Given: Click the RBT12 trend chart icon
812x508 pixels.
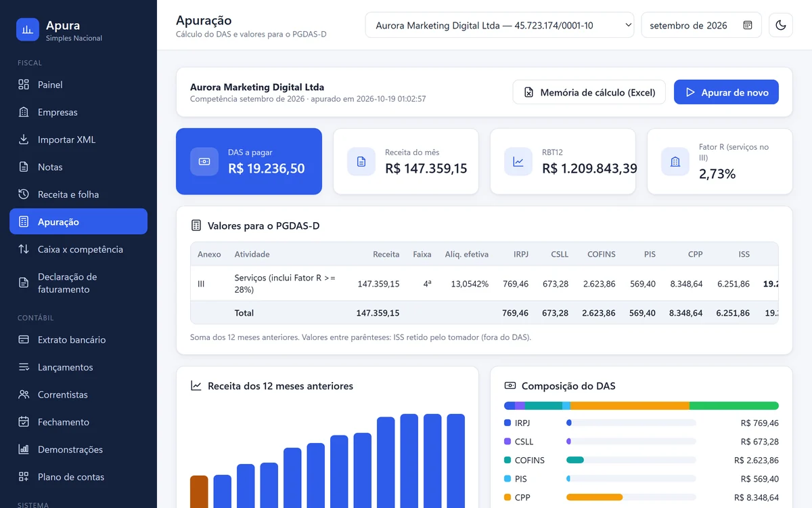Looking at the screenshot, I should (518, 162).
